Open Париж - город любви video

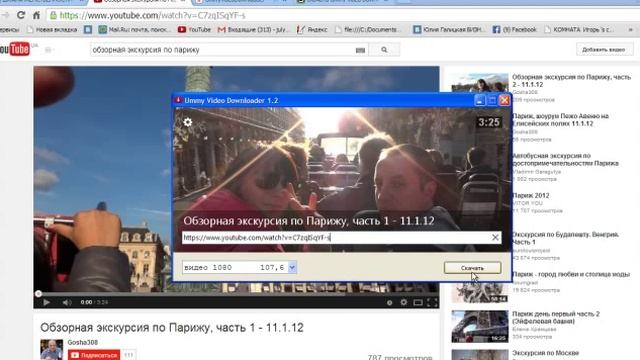(571, 274)
